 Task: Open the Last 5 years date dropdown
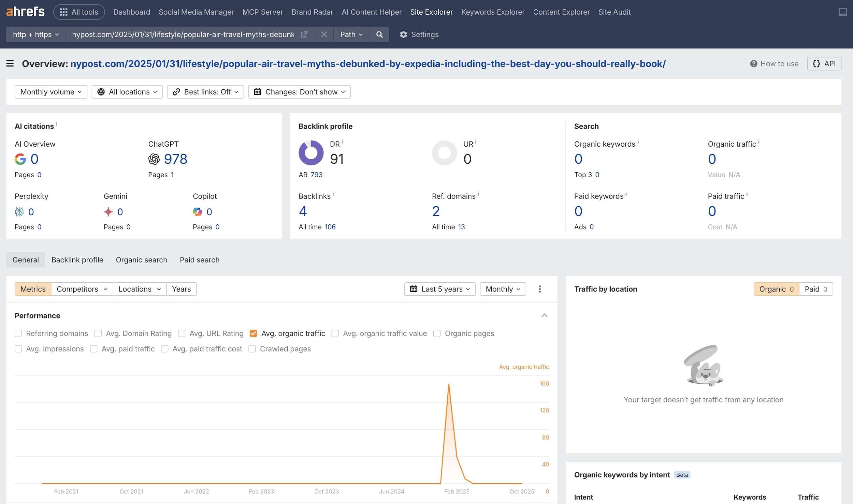439,289
